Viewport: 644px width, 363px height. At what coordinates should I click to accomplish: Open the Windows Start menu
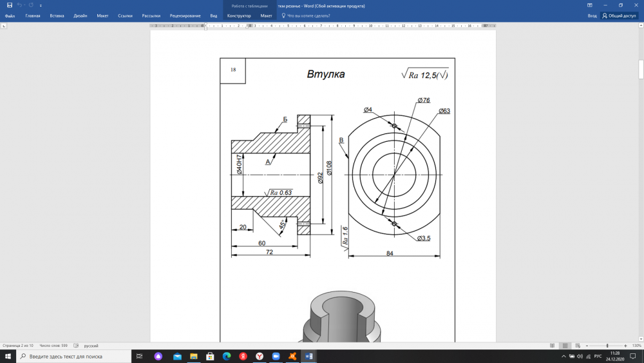coord(8,357)
